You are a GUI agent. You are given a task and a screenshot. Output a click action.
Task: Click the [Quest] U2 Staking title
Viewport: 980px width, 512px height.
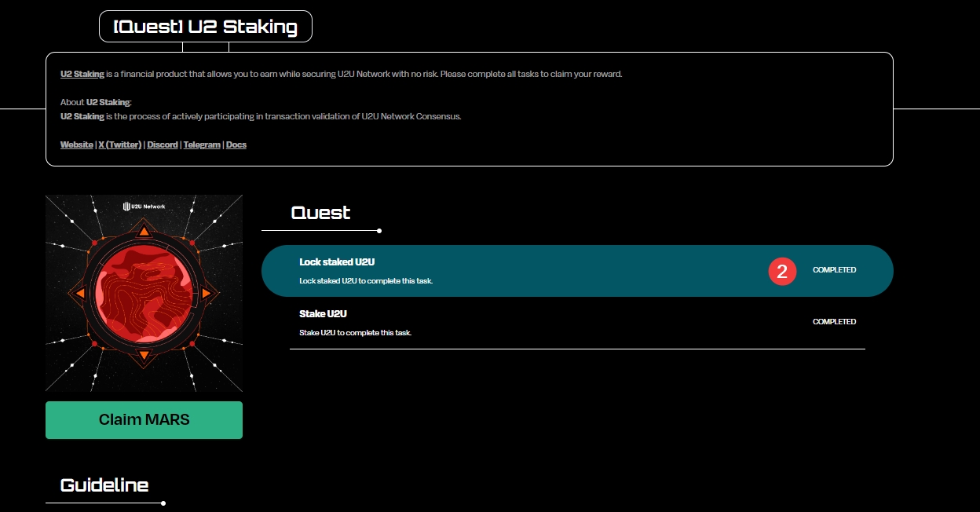pyautogui.click(x=206, y=27)
